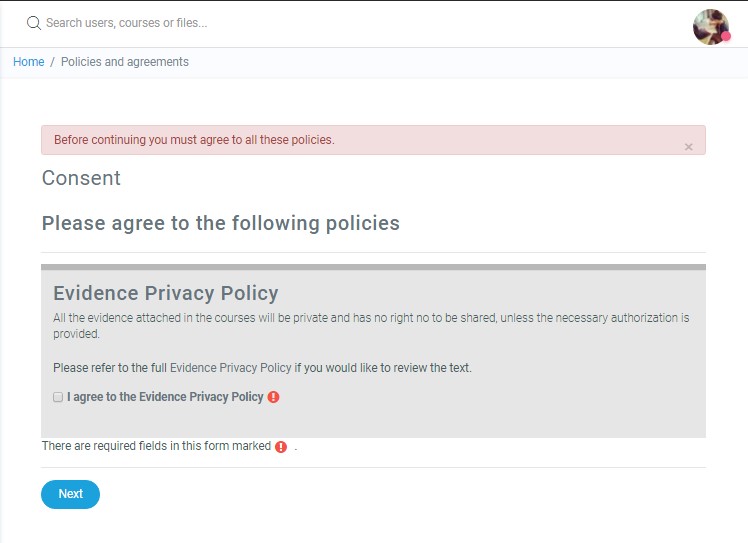The width and height of the screenshot is (748, 543).
Task: Open the full Evidence Privacy Policy link
Action: [x=231, y=368]
